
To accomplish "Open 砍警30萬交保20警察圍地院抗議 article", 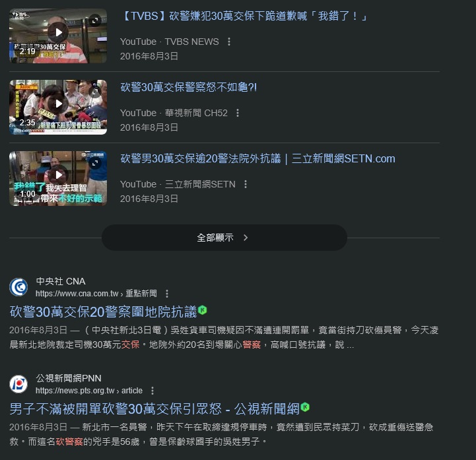I will tap(103, 312).
